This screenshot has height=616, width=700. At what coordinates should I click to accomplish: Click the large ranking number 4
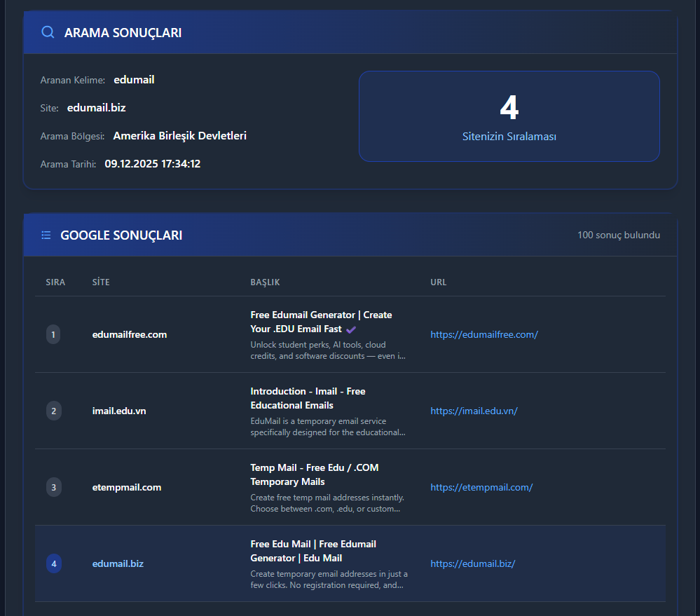[x=509, y=107]
